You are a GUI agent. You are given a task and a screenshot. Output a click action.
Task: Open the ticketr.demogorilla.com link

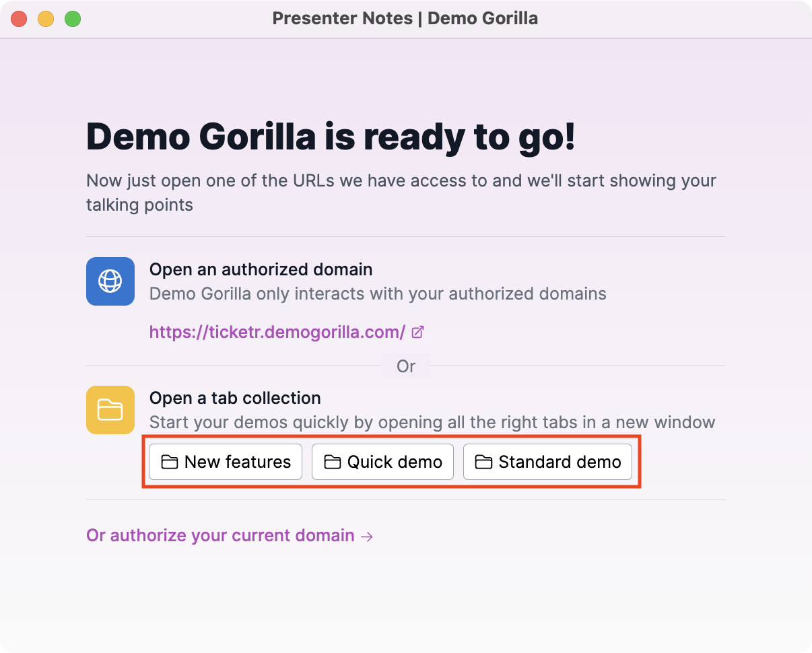click(277, 332)
